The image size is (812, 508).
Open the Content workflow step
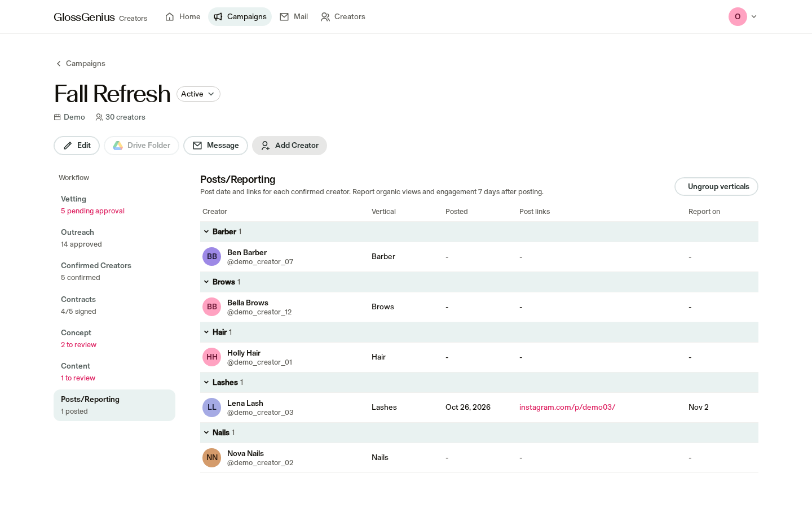pyautogui.click(x=114, y=372)
